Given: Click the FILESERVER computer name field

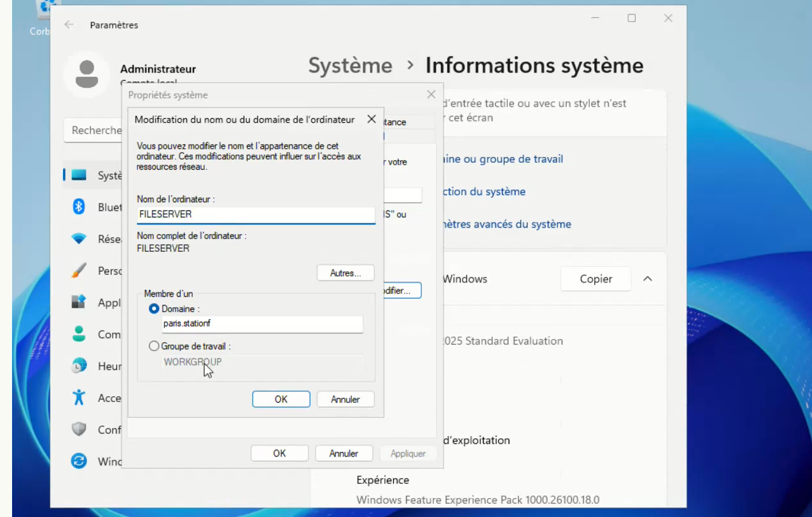Looking at the screenshot, I should tap(255, 214).
